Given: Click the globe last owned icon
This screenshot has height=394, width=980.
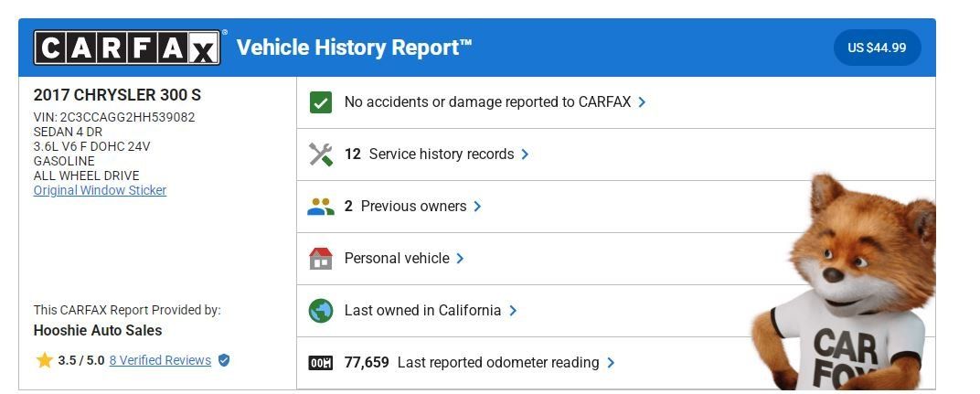Looking at the screenshot, I should point(321,310).
